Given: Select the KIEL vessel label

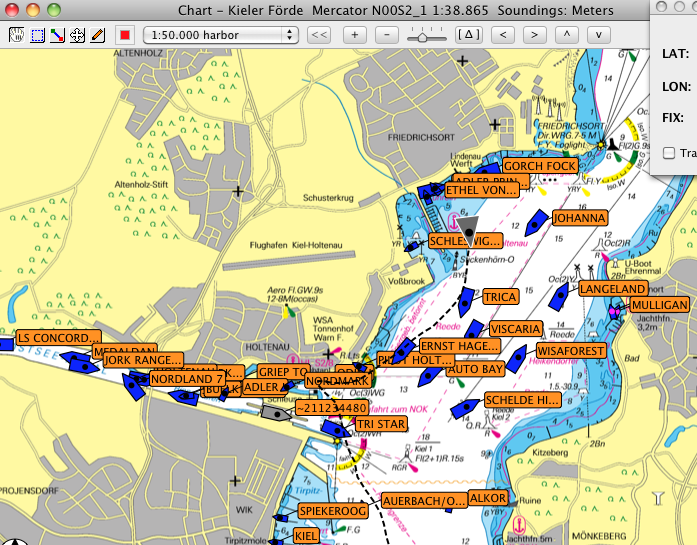Looking at the screenshot, I should tap(306, 536).
